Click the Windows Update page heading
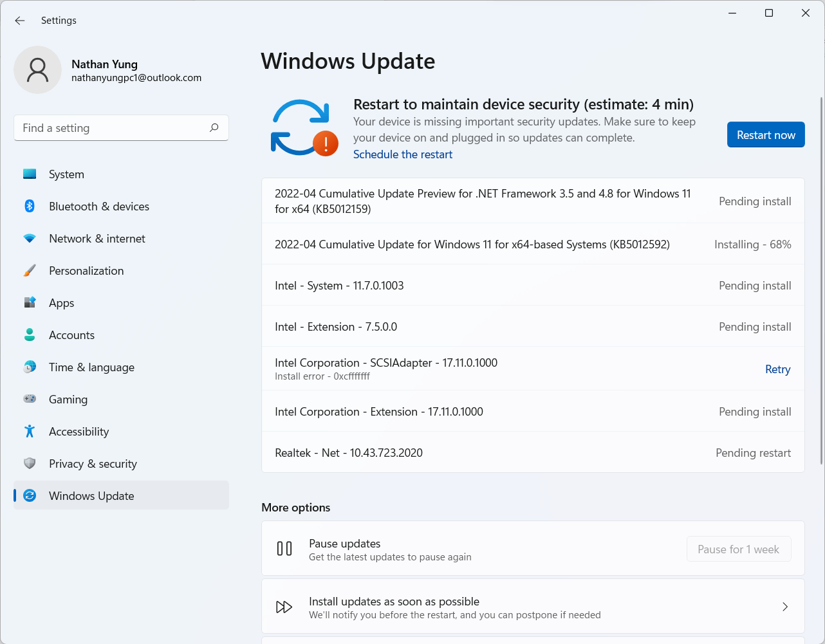The image size is (825, 644). (x=348, y=61)
